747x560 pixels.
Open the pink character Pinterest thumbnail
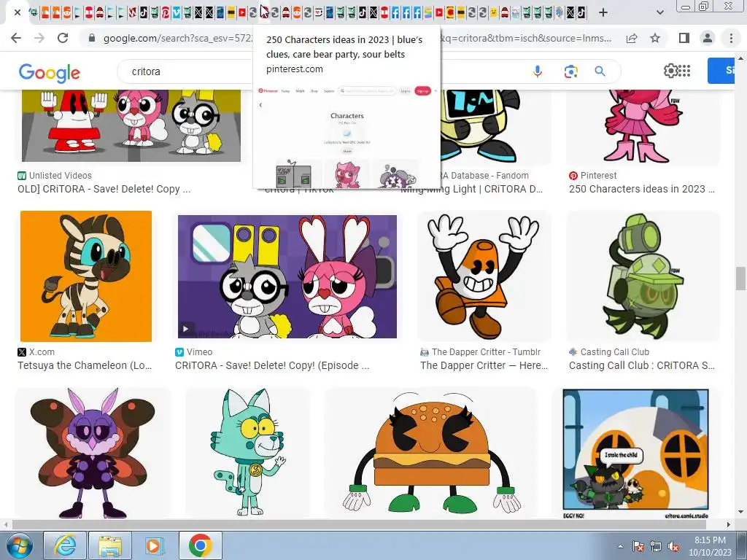point(643,127)
